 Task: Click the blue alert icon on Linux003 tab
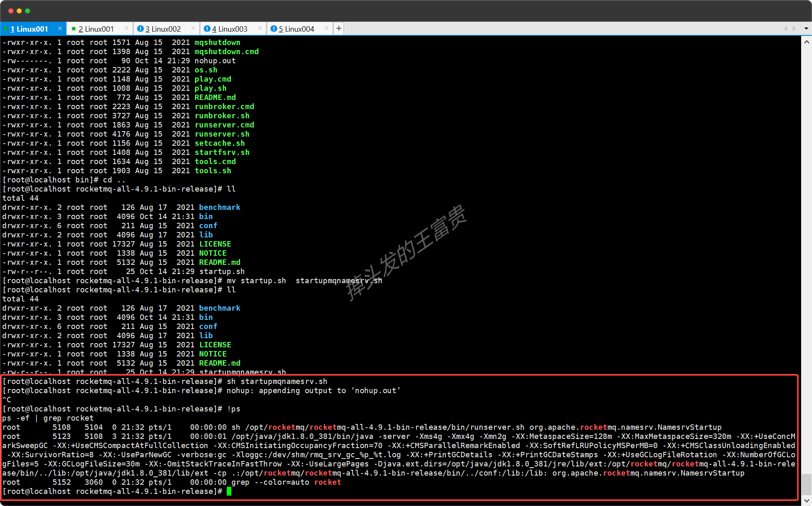coord(207,29)
